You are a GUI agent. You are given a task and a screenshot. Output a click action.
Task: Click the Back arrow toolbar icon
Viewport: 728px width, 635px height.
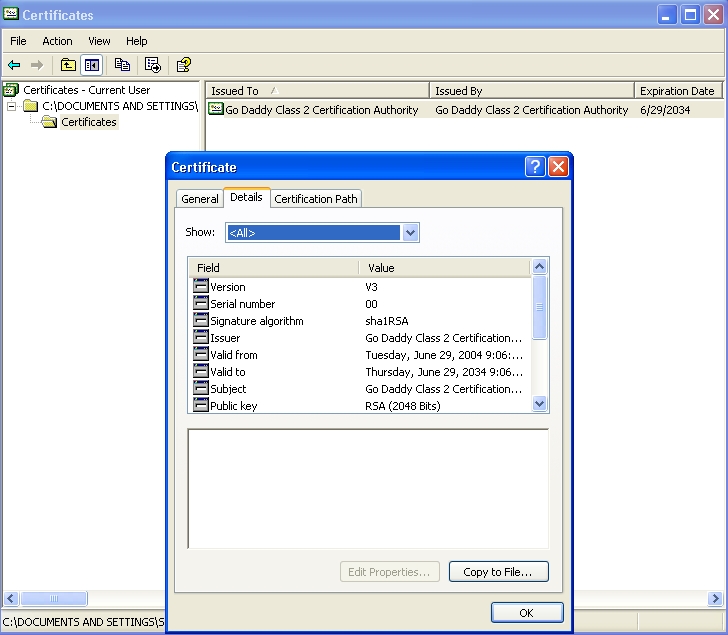[14, 65]
